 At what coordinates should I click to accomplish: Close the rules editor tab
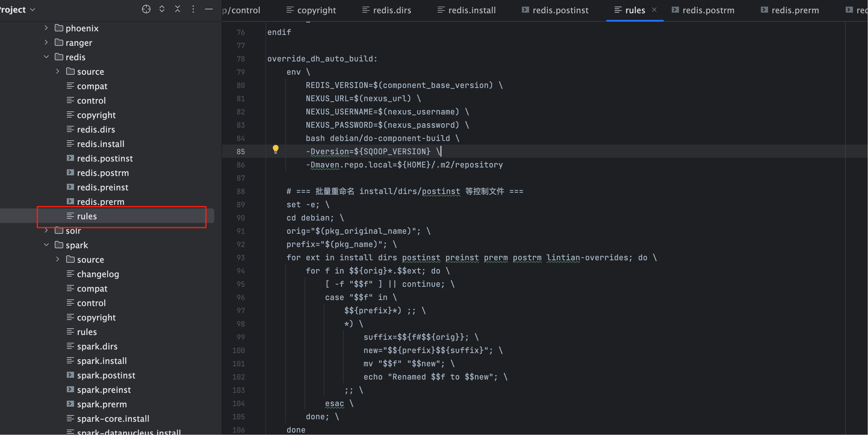(x=654, y=10)
